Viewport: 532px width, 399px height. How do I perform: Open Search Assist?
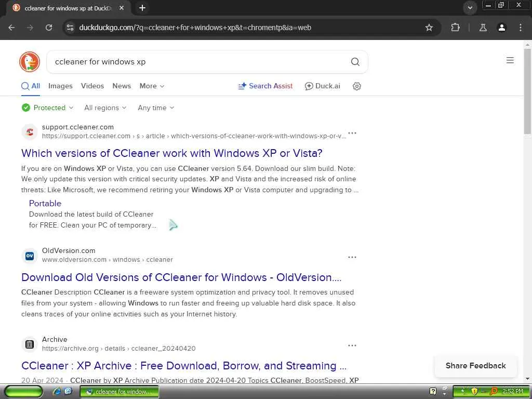pyautogui.click(x=265, y=86)
